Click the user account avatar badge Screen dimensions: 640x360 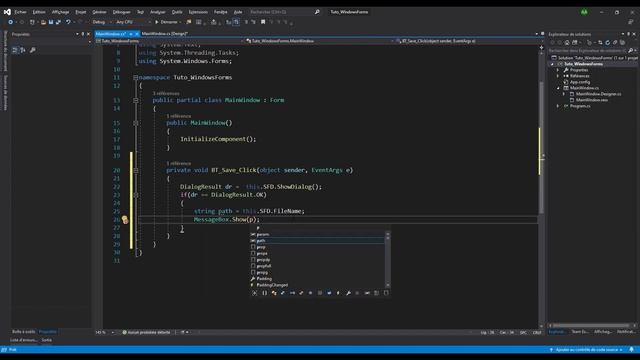(584, 12)
